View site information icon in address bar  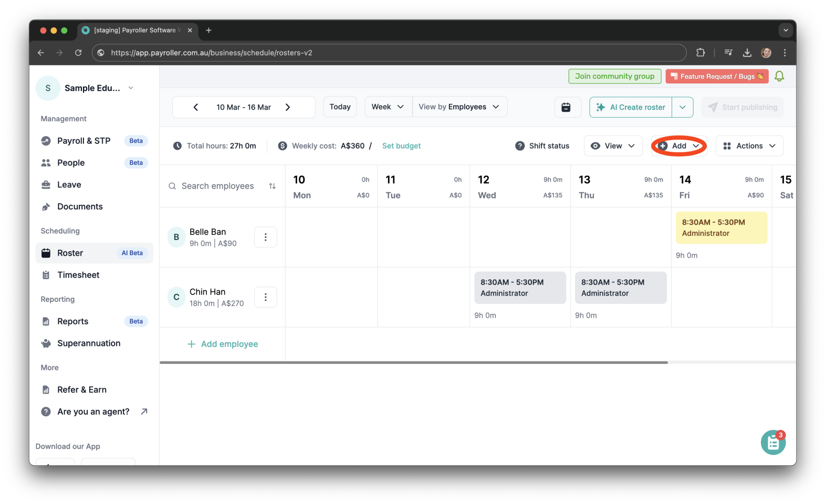click(101, 52)
